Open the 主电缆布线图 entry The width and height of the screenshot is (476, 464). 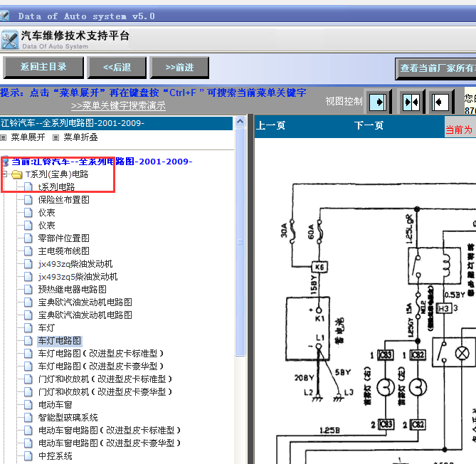click(x=63, y=251)
